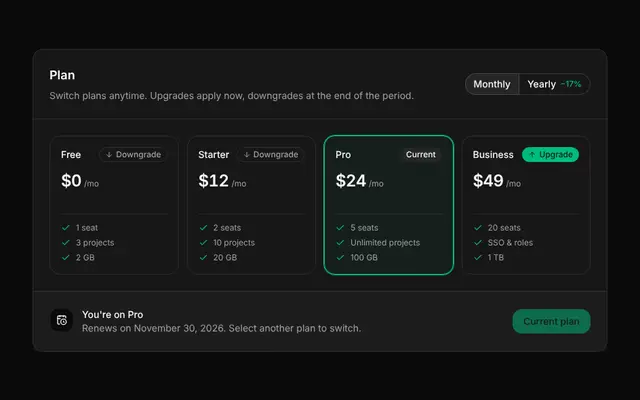Click the checkmark beside 10 projects
Screen dimensions: 640x400
tap(203, 242)
